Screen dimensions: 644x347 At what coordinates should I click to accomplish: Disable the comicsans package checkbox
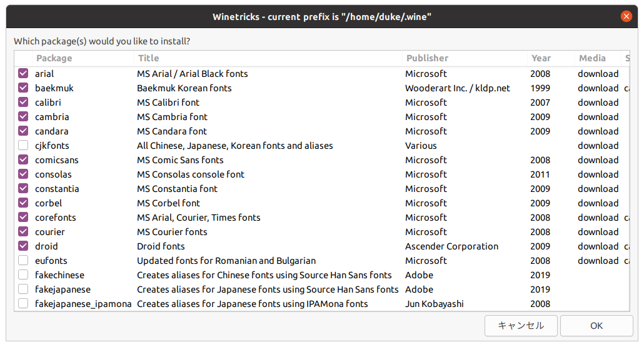(x=23, y=159)
